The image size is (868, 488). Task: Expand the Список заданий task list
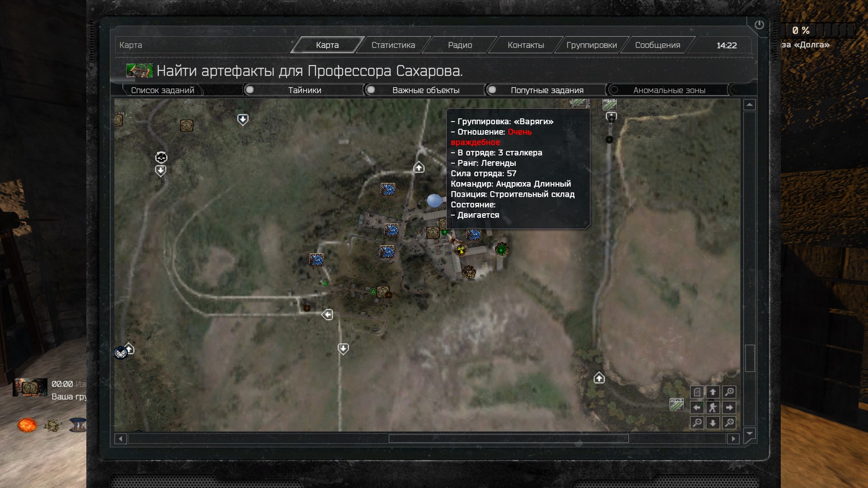163,90
